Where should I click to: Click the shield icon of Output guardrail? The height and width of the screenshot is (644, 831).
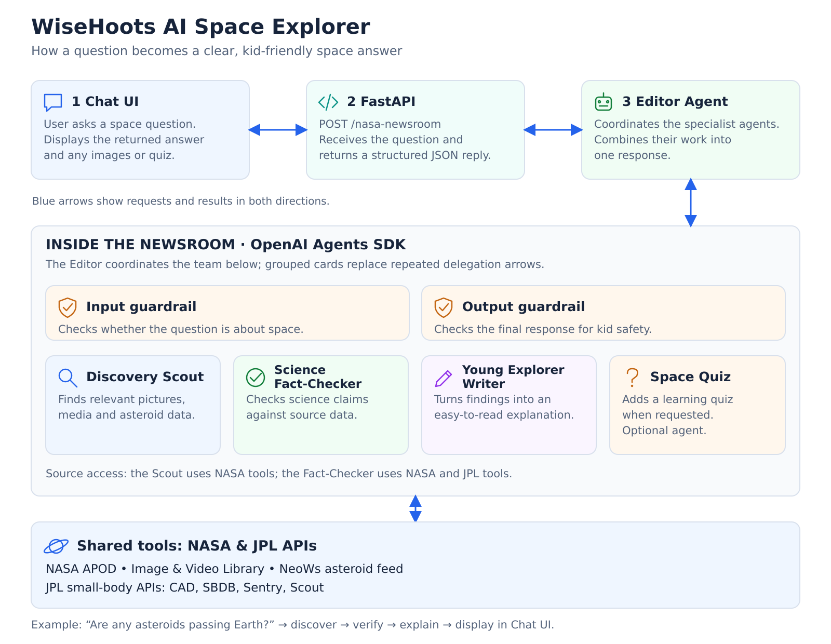click(444, 307)
